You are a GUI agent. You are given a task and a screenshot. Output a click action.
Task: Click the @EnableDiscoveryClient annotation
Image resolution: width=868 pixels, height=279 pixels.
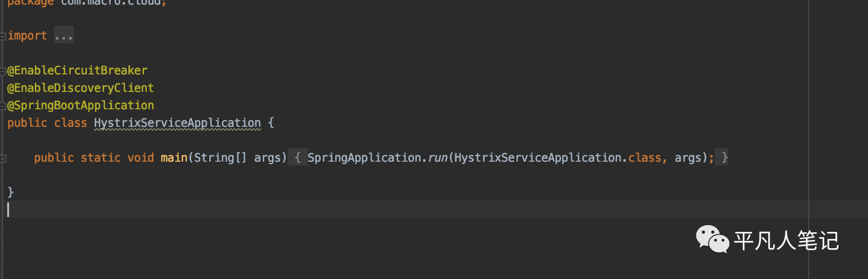click(x=81, y=88)
